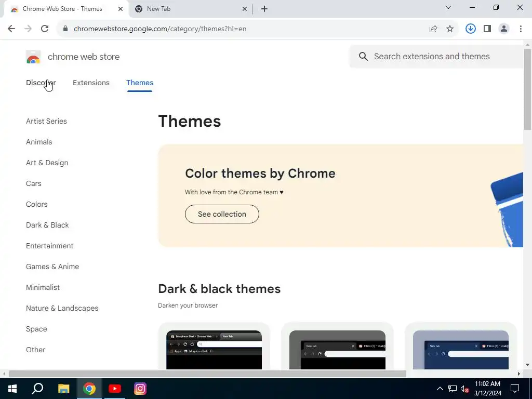Open the Other category
Viewport: 532px width, 399px height.
pos(36,350)
